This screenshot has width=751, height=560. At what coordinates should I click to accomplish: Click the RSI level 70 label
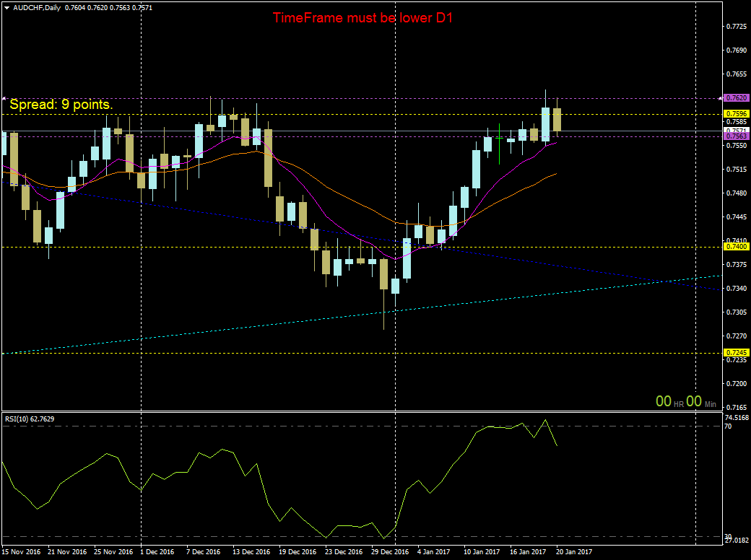coord(728,426)
